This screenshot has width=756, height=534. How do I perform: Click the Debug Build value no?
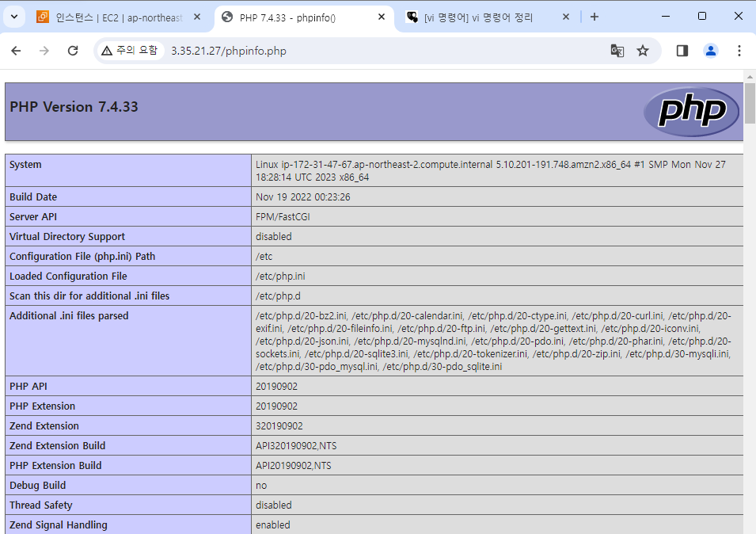click(261, 486)
